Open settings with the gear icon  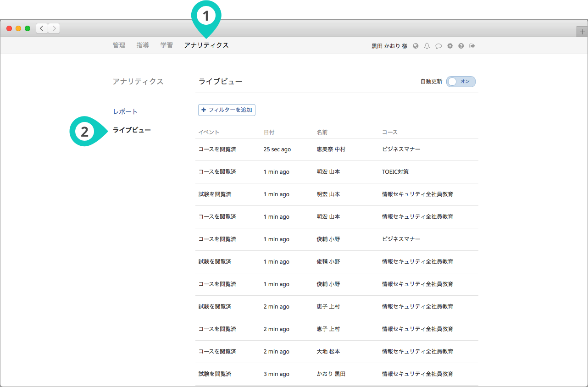click(x=450, y=46)
